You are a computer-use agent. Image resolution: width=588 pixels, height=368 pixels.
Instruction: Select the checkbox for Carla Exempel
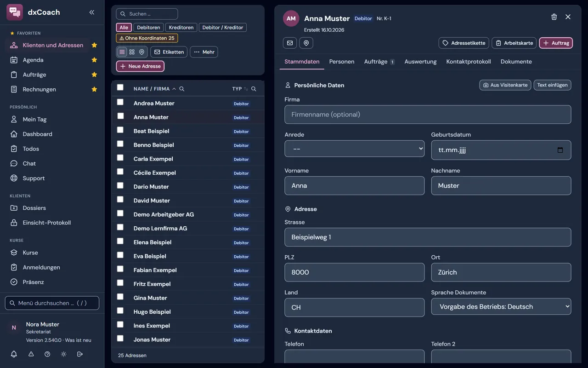point(120,158)
